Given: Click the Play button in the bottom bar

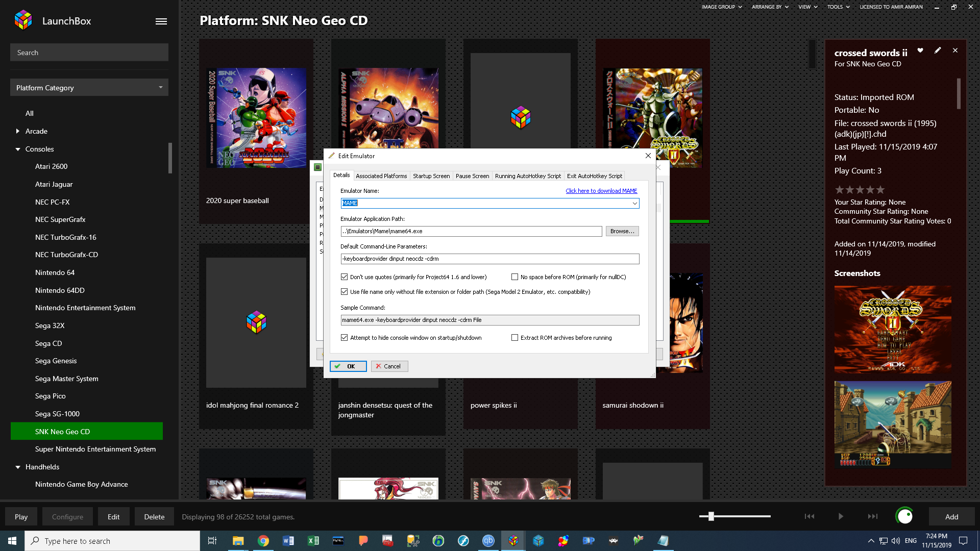Looking at the screenshot, I should pos(21,517).
